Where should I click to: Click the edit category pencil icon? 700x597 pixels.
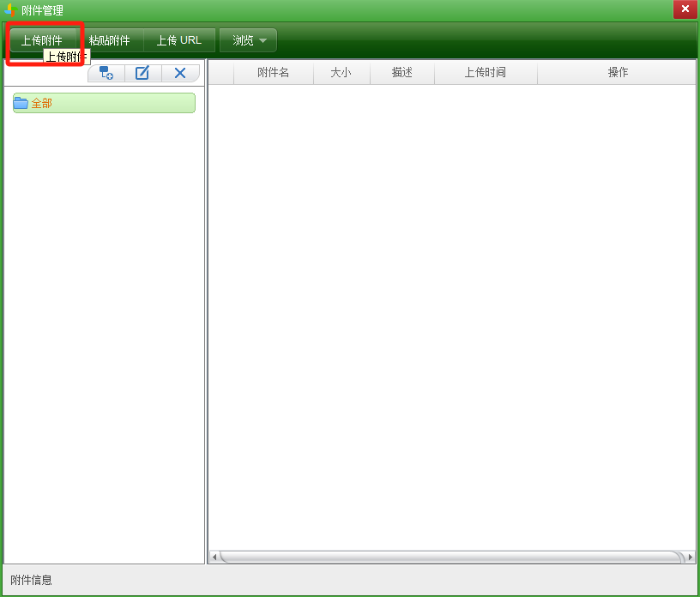tap(142, 73)
